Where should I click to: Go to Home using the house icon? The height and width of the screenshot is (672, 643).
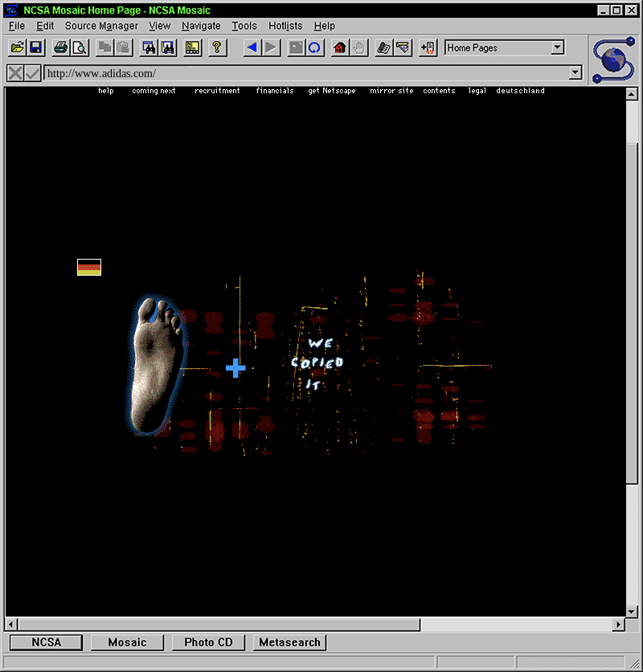[340, 48]
